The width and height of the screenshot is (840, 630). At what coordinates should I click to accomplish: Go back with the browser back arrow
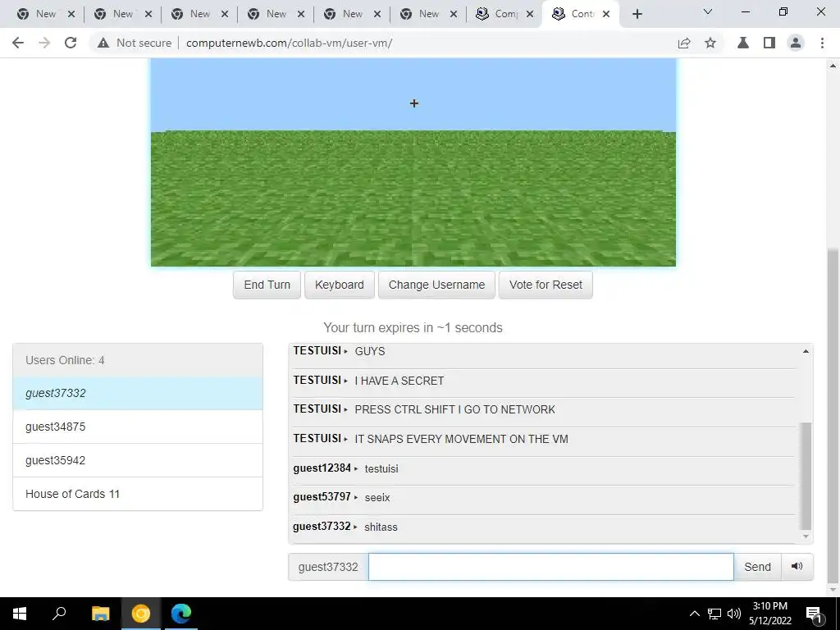pos(18,43)
